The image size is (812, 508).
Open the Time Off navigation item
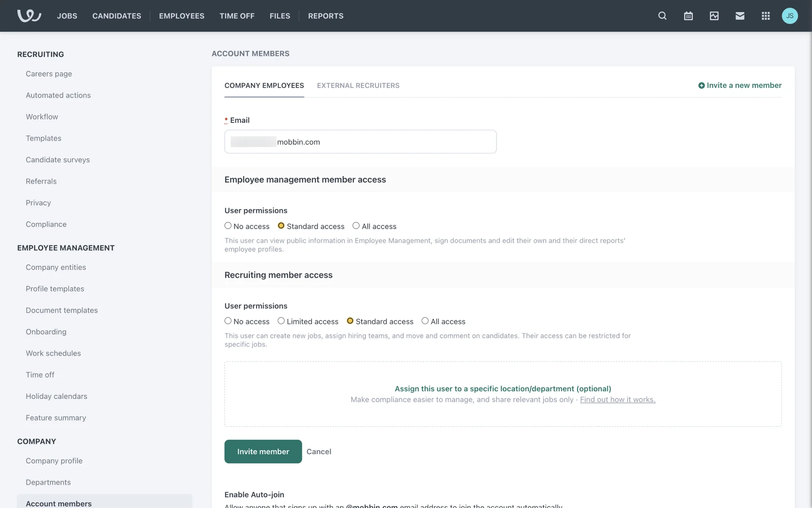(x=237, y=16)
